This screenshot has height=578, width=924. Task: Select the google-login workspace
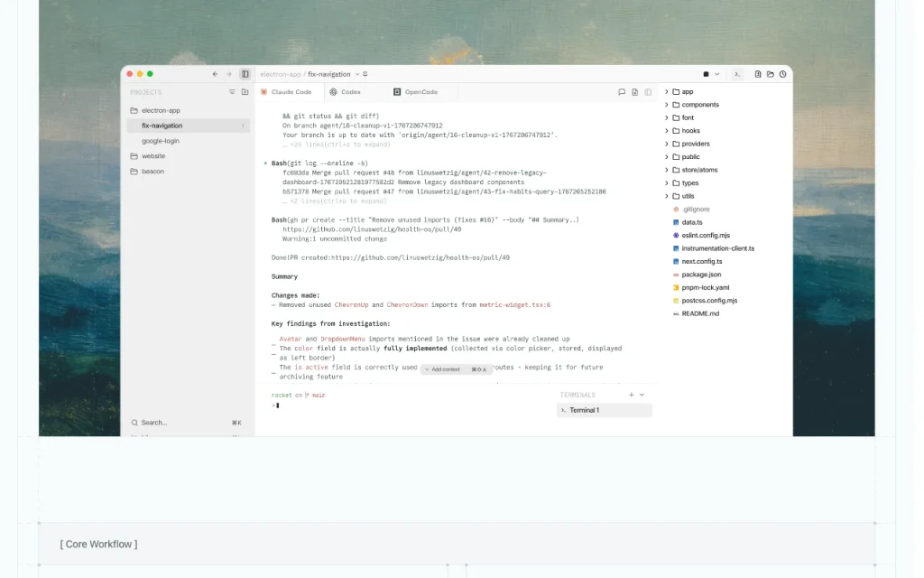[188, 141]
